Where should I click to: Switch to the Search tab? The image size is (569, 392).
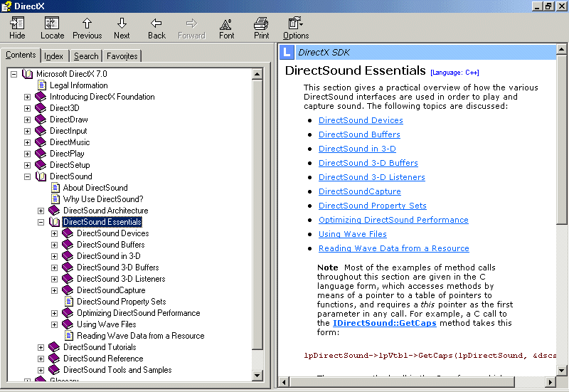point(86,56)
